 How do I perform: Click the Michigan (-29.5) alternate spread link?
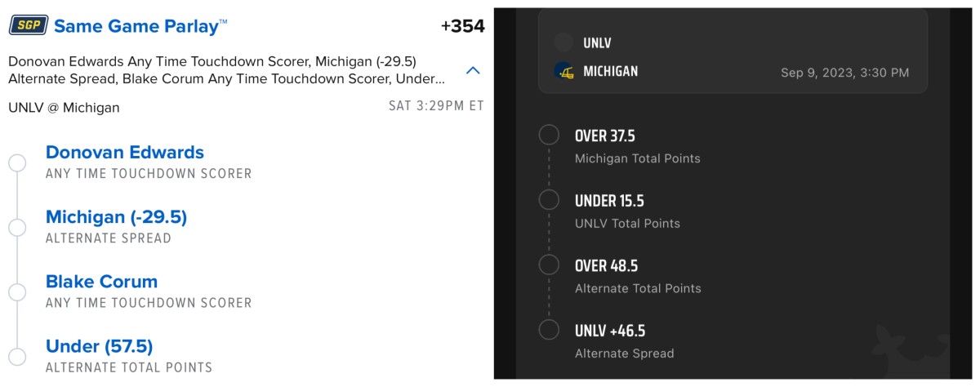point(117,217)
